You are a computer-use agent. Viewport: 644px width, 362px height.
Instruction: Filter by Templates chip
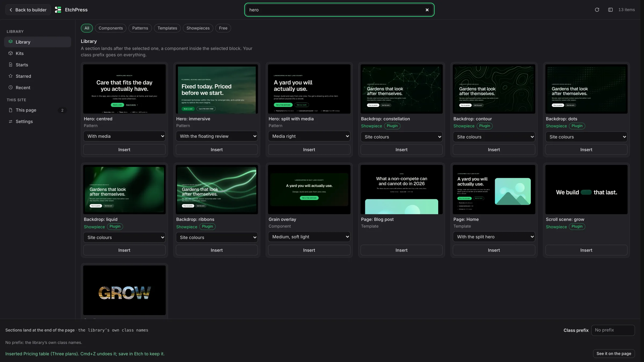coord(167,28)
